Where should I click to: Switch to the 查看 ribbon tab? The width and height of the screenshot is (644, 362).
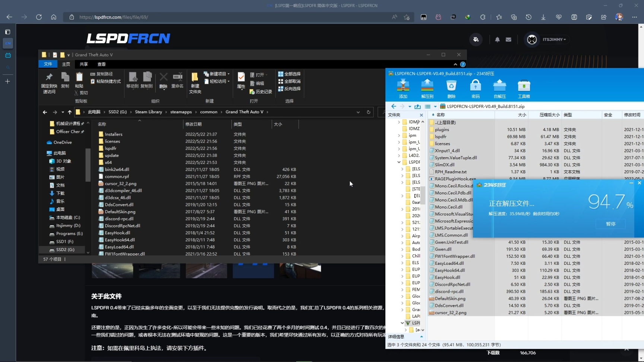click(x=102, y=64)
